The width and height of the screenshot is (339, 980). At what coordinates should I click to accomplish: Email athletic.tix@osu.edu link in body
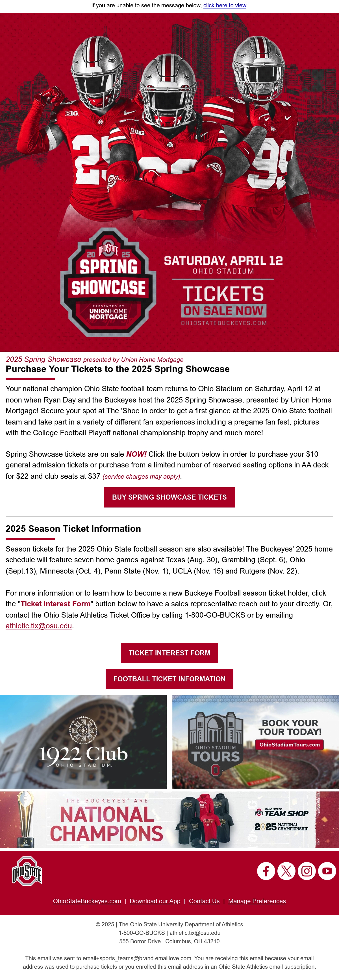click(x=39, y=626)
